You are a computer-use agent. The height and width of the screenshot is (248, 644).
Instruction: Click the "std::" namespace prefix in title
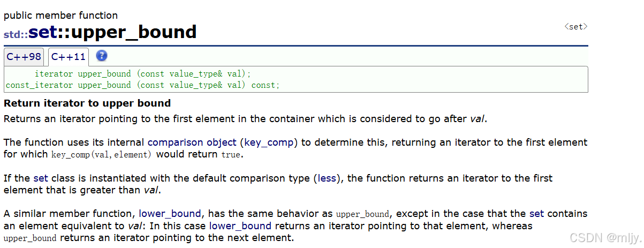(x=16, y=34)
